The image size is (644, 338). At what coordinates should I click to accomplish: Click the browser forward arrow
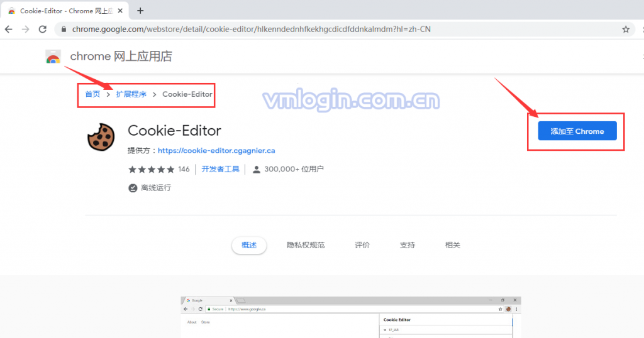point(25,29)
